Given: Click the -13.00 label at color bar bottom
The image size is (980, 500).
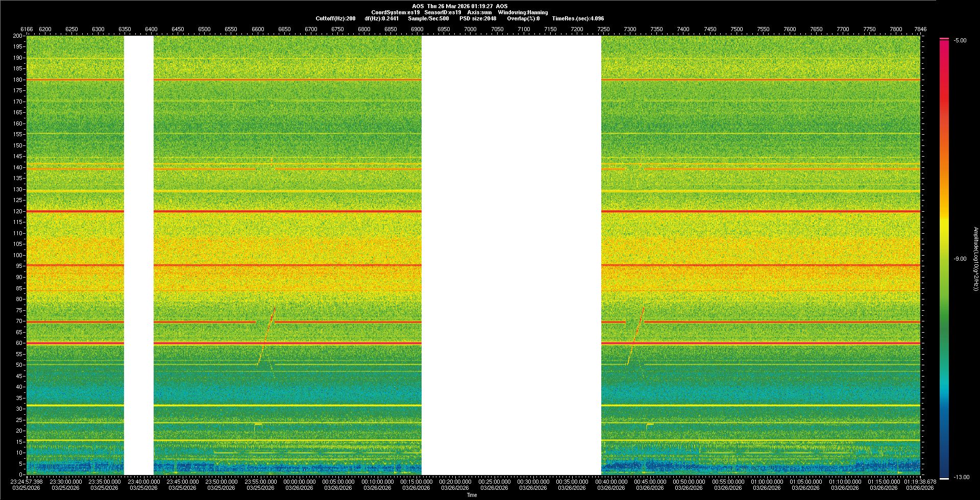Looking at the screenshot, I should (x=960, y=477).
